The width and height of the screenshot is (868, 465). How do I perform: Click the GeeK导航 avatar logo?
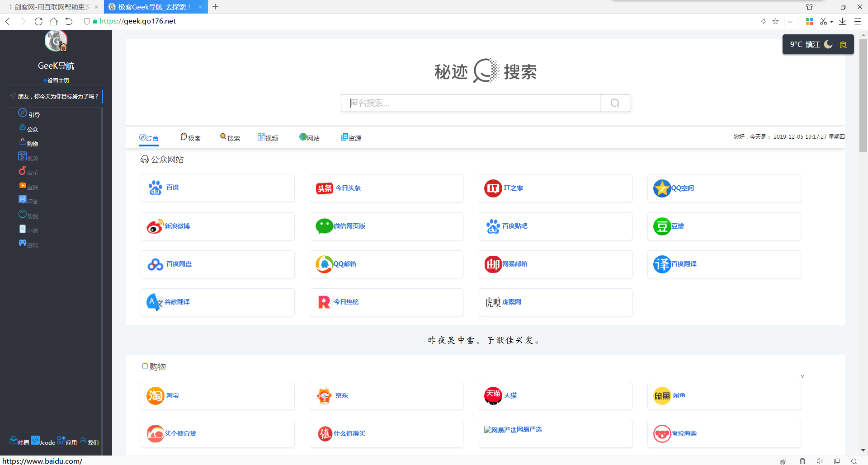(56, 42)
